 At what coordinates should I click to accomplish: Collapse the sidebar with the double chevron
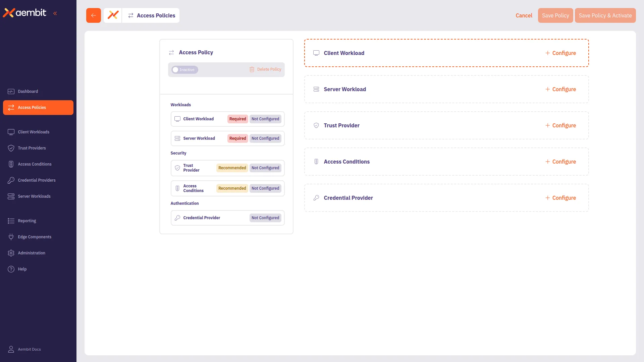click(x=55, y=13)
